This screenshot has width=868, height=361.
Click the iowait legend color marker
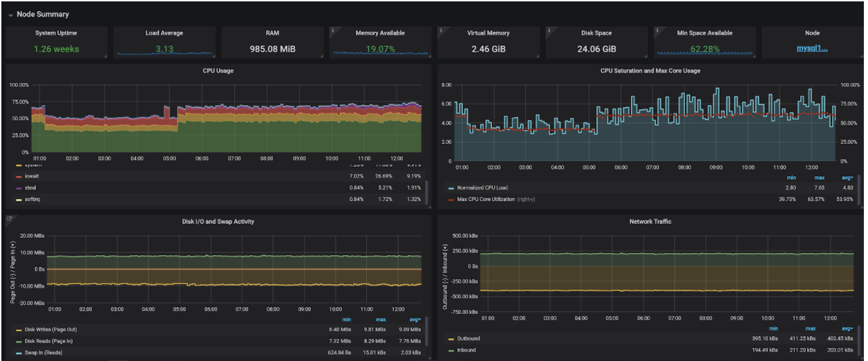coord(19,176)
